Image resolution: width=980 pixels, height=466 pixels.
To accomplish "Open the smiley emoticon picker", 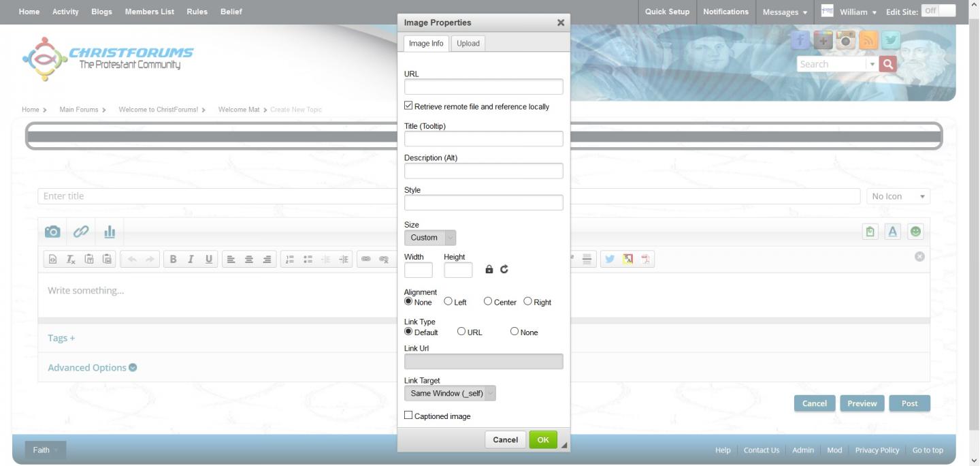I will point(916,232).
